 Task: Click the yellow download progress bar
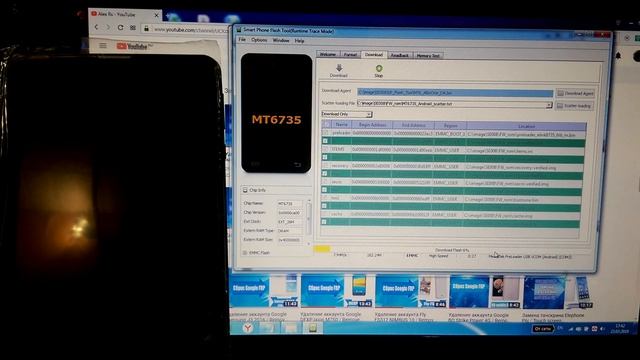(322, 248)
